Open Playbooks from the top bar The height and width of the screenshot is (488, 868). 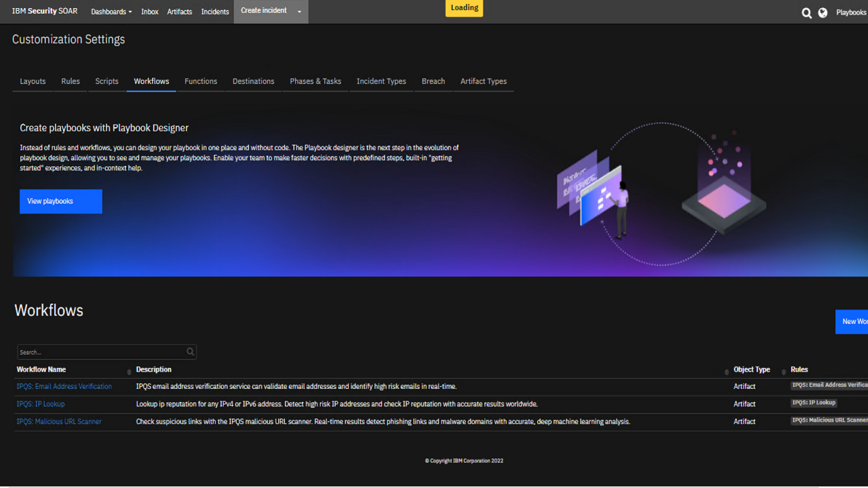850,12
